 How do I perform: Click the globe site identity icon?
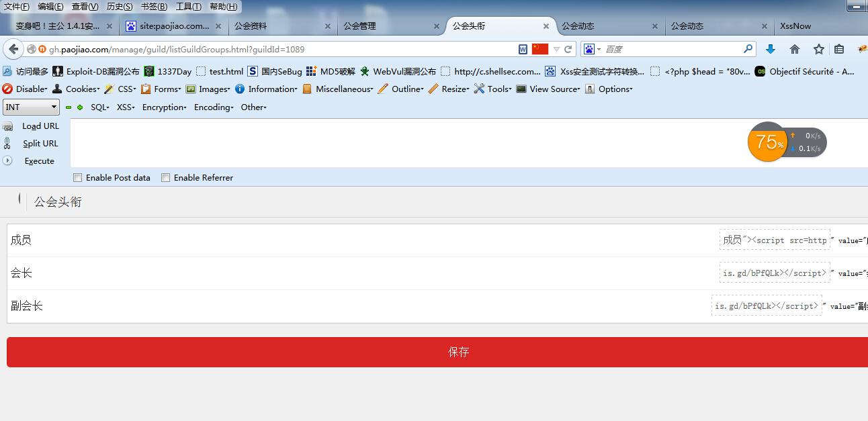click(x=31, y=49)
